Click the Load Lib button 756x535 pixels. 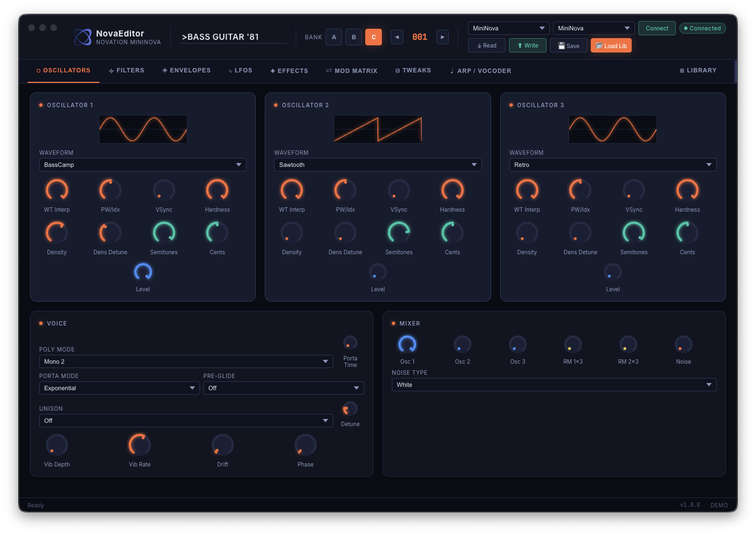tap(611, 46)
